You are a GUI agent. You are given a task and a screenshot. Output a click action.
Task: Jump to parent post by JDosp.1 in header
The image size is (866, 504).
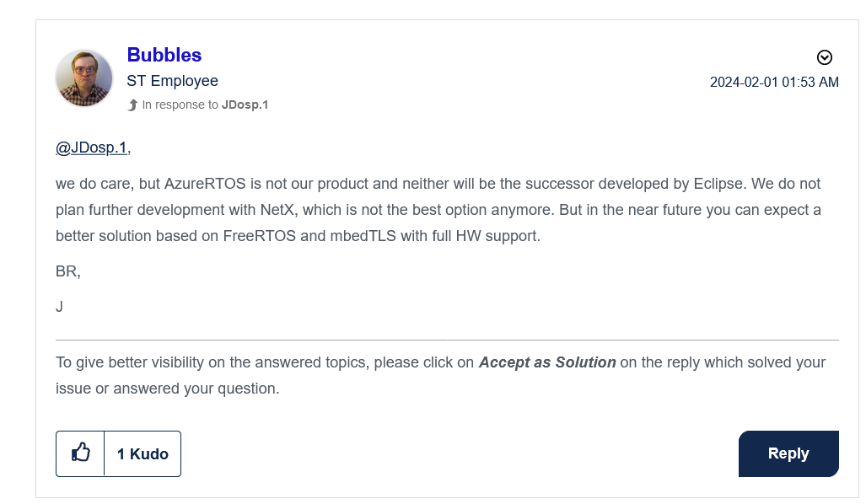click(x=245, y=105)
